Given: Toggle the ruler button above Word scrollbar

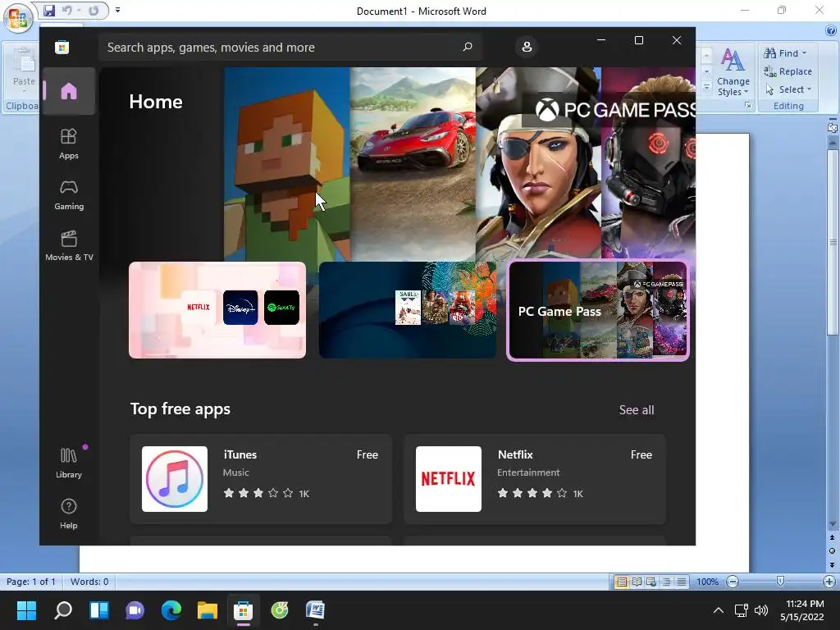Looking at the screenshot, I should tap(832, 127).
